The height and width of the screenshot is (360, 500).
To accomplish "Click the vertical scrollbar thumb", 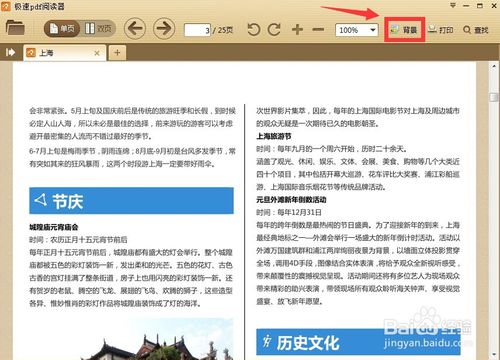I will (494, 97).
